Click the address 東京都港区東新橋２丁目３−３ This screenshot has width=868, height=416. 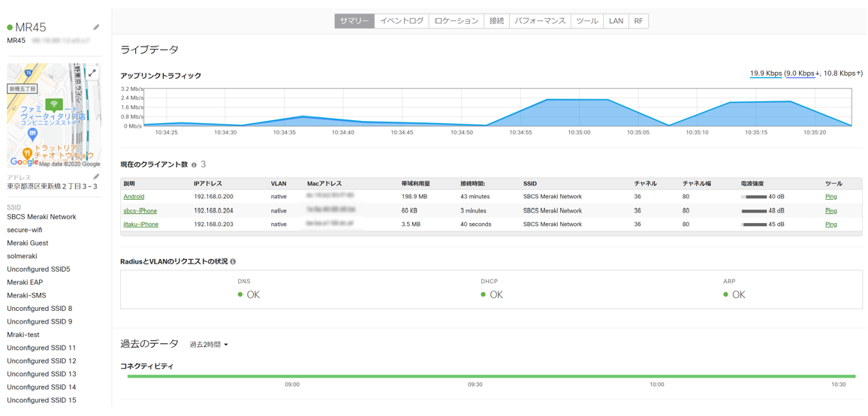52,186
